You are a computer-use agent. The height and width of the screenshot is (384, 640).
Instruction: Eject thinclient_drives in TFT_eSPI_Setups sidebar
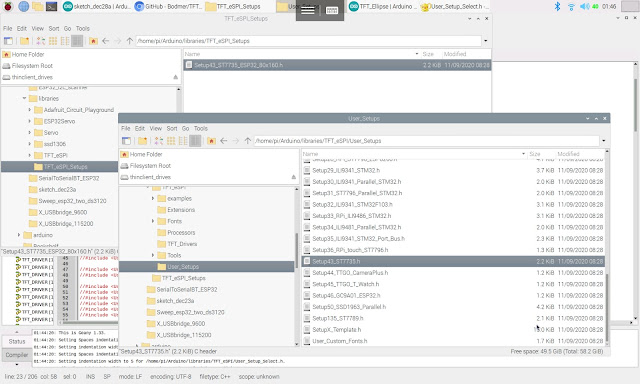(x=176, y=77)
